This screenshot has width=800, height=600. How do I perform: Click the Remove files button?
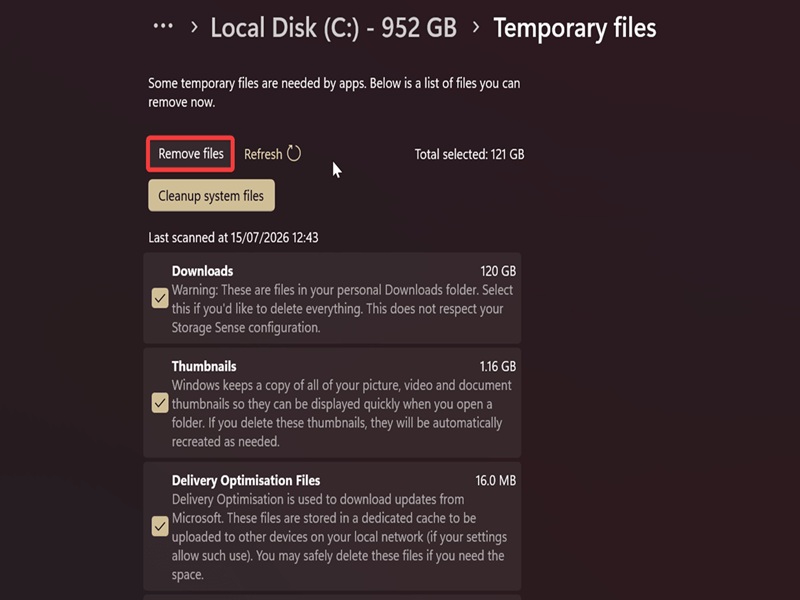(191, 154)
